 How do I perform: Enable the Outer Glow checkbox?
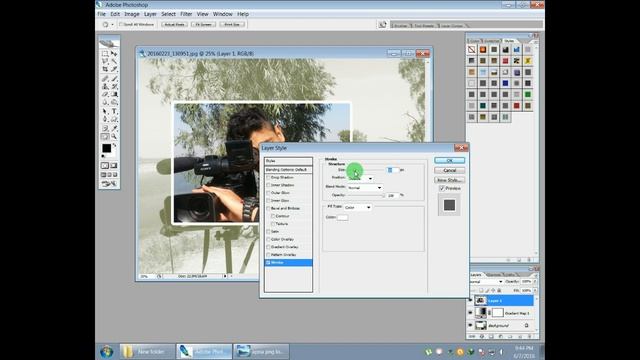(x=268, y=193)
